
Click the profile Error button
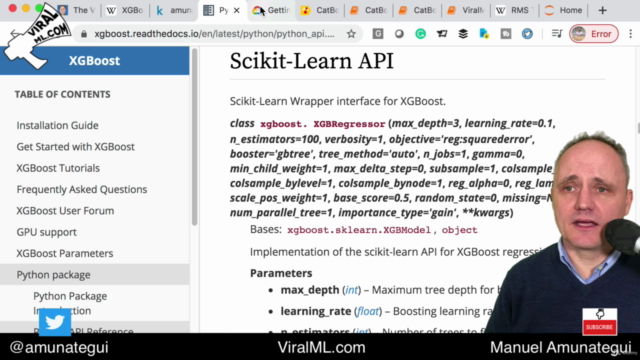coord(594,34)
